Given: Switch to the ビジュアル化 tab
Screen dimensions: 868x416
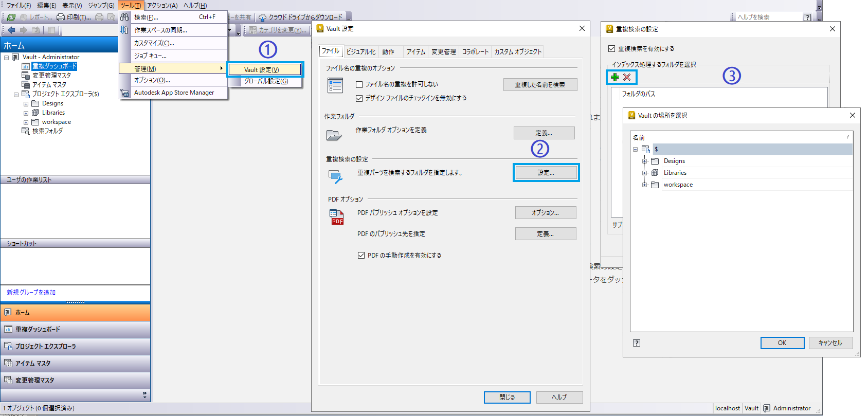Looking at the screenshot, I should coord(361,51).
